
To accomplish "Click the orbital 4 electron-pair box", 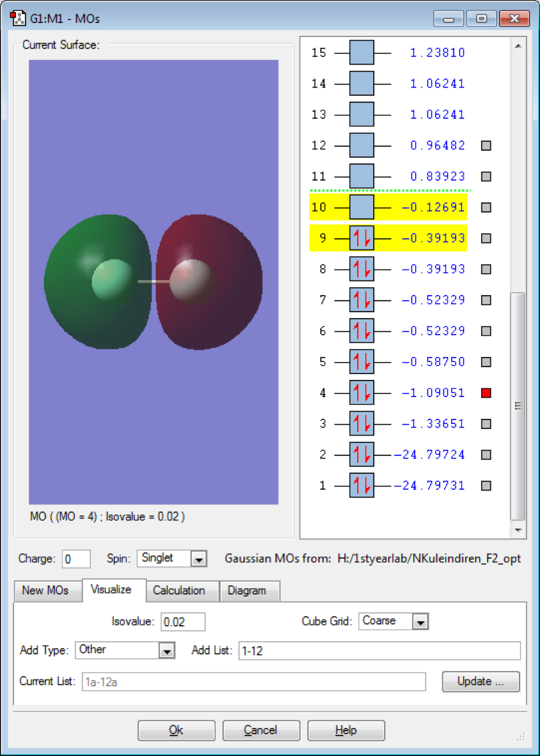I will pyautogui.click(x=362, y=393).
